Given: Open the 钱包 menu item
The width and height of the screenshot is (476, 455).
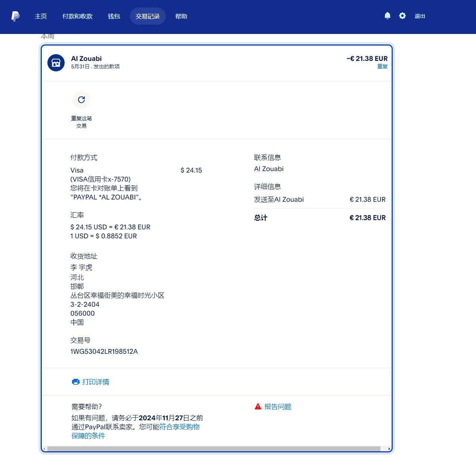Looking at the screenshot, I should pyautogui.click(x=114, y=16).
